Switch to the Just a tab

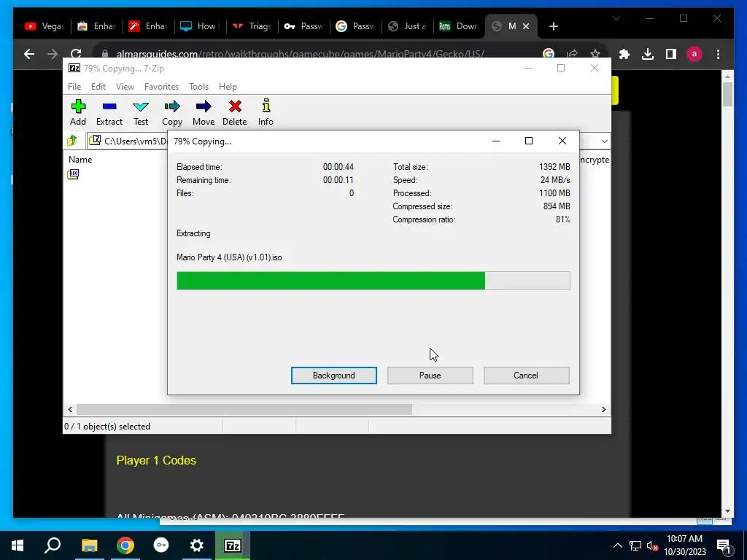coord(407,26)
